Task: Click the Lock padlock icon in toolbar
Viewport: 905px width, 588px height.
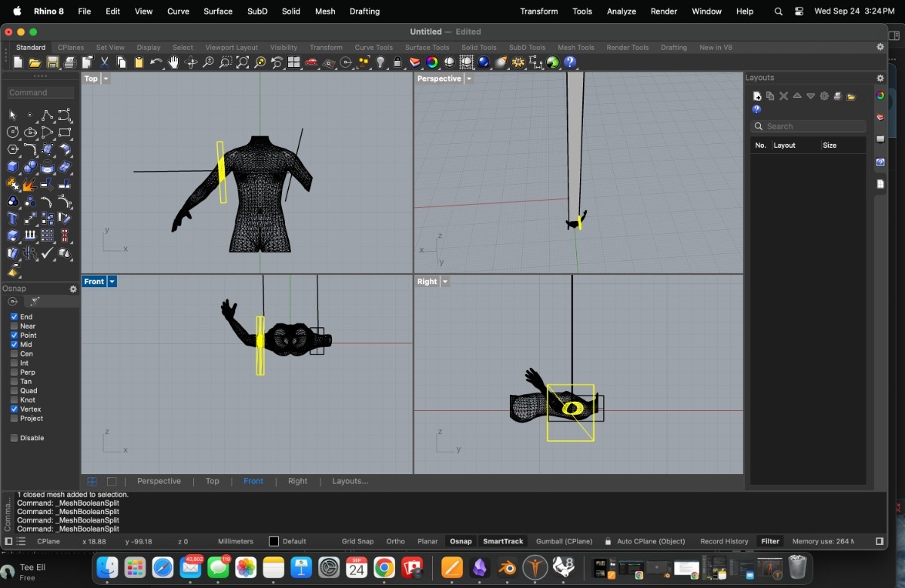Action: point(397,63)
